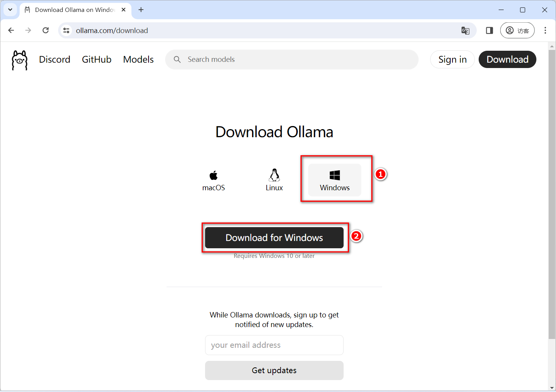556x392 pixels.
Task: Toggle the browser side panel
Action: click(489, 30)
